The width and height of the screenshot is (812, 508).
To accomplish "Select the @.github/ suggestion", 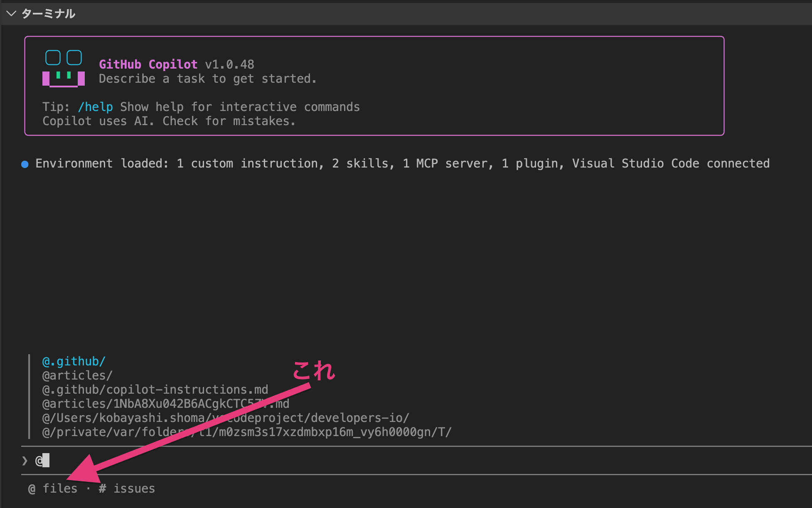I will tap(74, 361).
